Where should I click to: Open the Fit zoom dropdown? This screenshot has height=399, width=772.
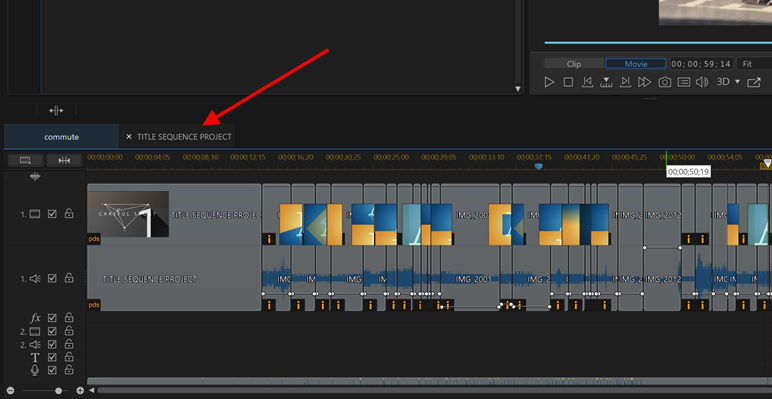pos(754,64)
